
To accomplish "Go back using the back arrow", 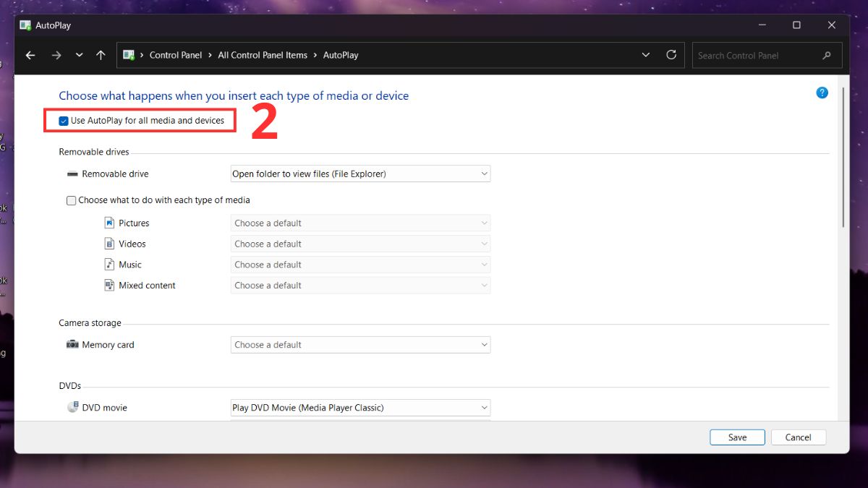I will tap(30, 55).
